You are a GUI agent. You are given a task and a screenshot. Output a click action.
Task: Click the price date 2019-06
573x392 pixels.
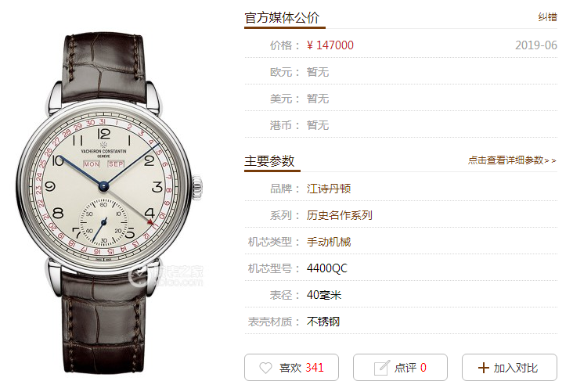coord(536,45)
